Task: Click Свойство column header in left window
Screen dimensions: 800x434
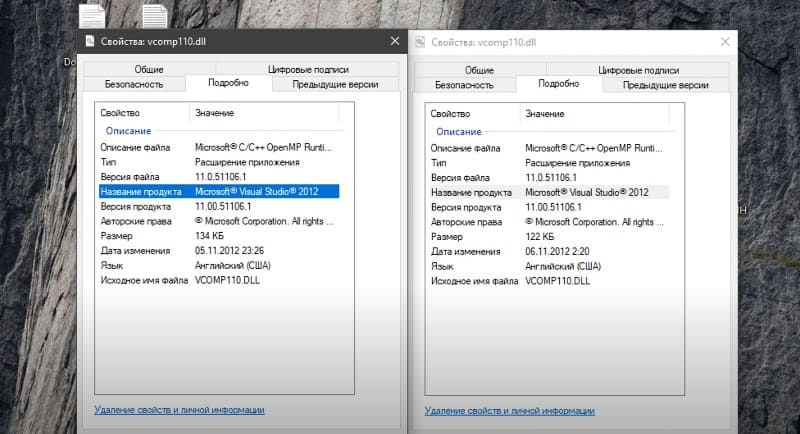Action: [x=142, y=113]
